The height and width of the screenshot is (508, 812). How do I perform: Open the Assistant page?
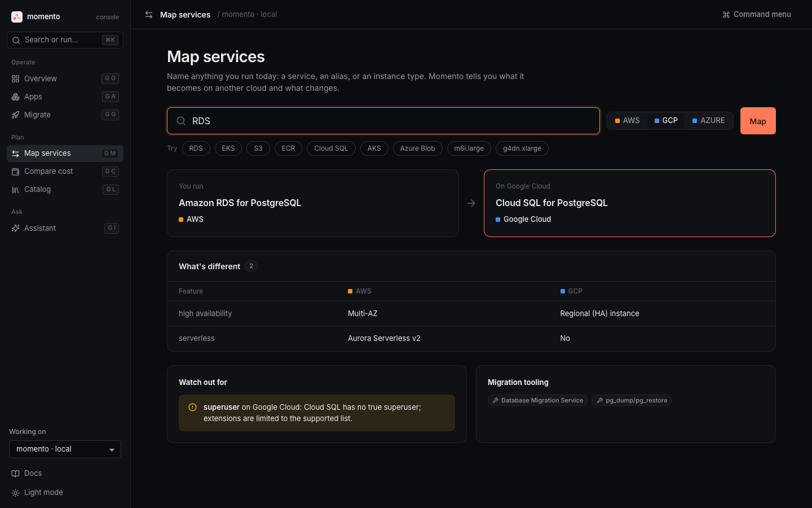65,229
